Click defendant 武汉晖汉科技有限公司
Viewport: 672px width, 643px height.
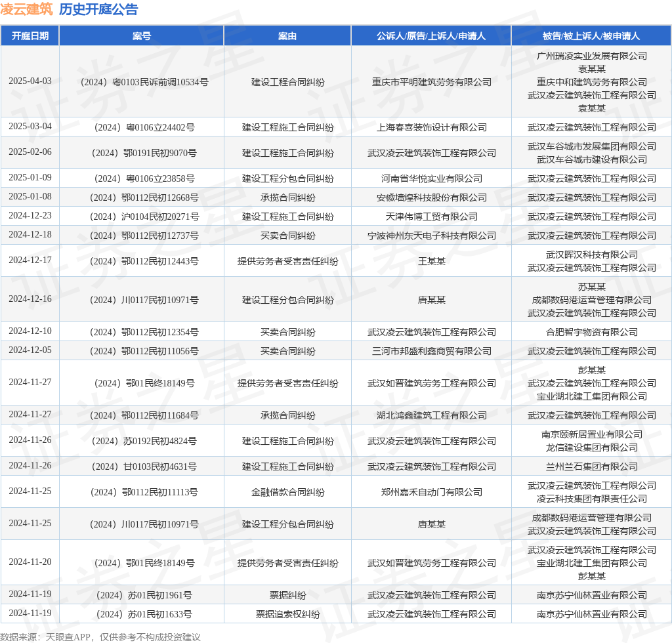click(592, 255)
